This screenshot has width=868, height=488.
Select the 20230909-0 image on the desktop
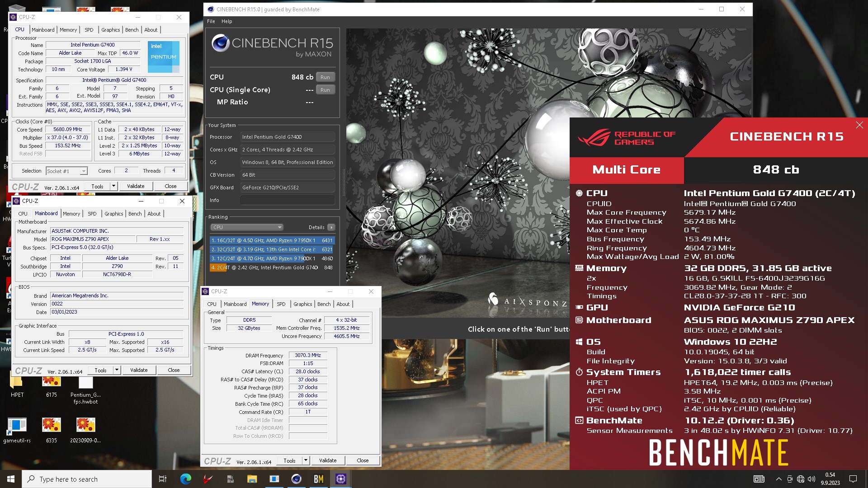(x=85, y=430)
